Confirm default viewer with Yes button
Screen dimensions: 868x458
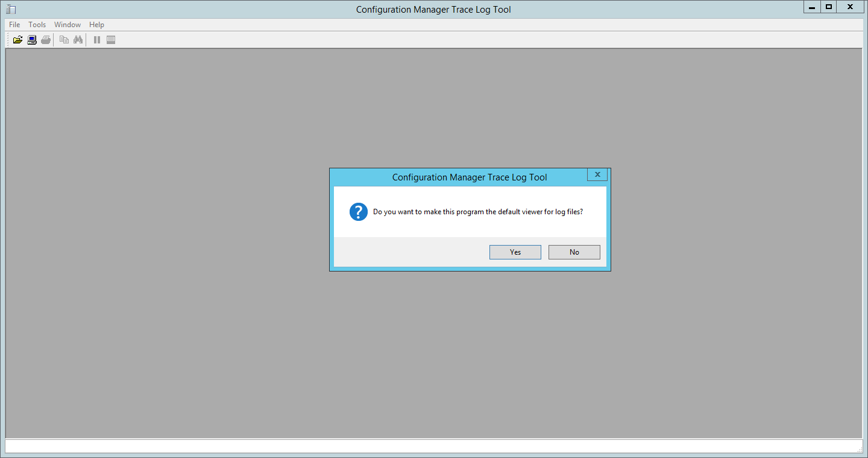[x=515, y=252]
